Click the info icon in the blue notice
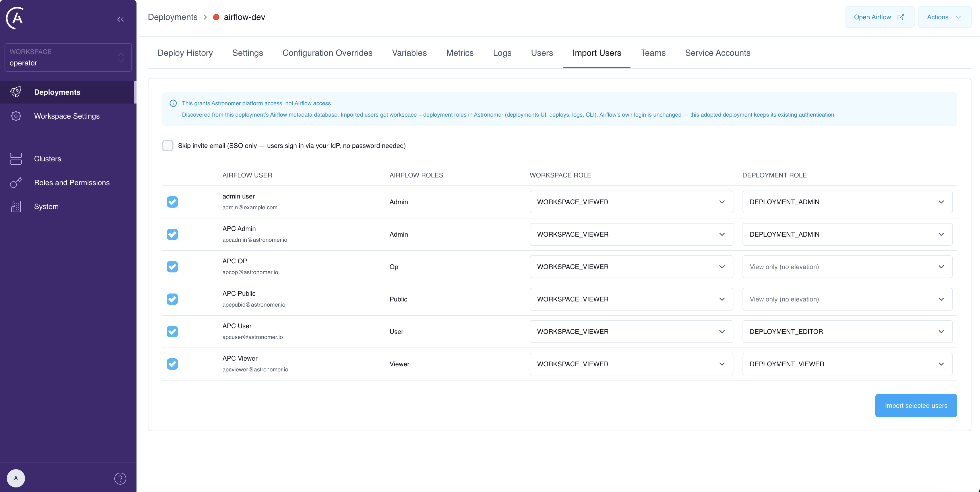Screen dimensions: 980x492 pyautogui.click(x=173, y=103)
